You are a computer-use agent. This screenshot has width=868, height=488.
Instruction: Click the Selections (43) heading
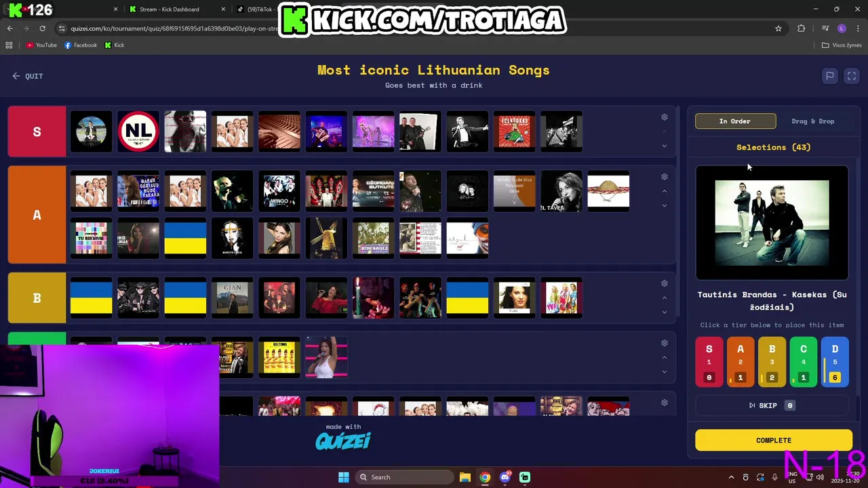pos(774,147)
